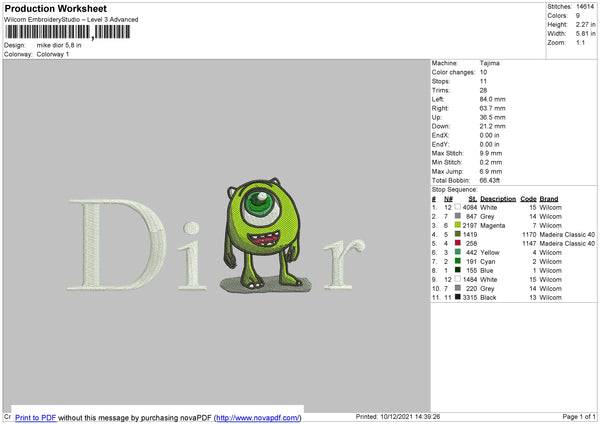Click the Madeira Classic 40 brand for code 1147
The width and height of the screenshot is (600, 424).
click(567, 243)
